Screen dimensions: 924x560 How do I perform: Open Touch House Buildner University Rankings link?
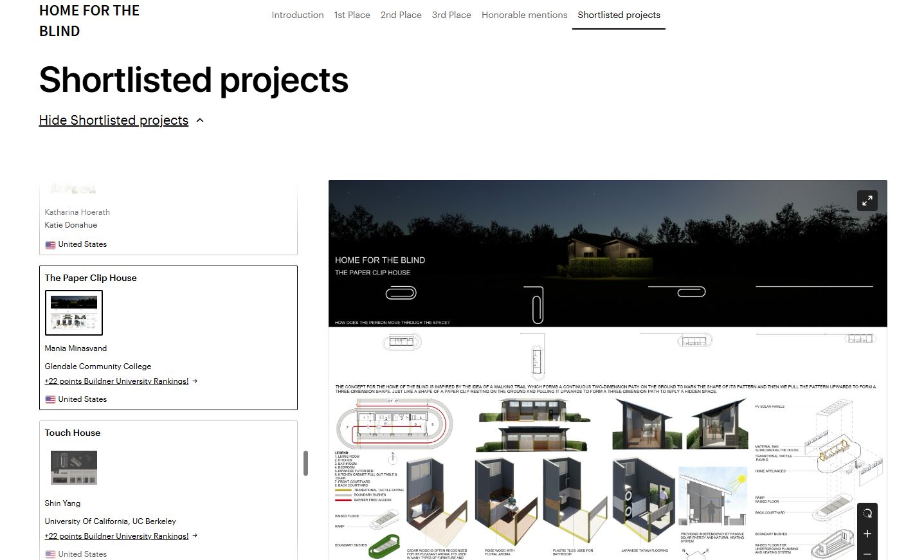pos(116,536)
